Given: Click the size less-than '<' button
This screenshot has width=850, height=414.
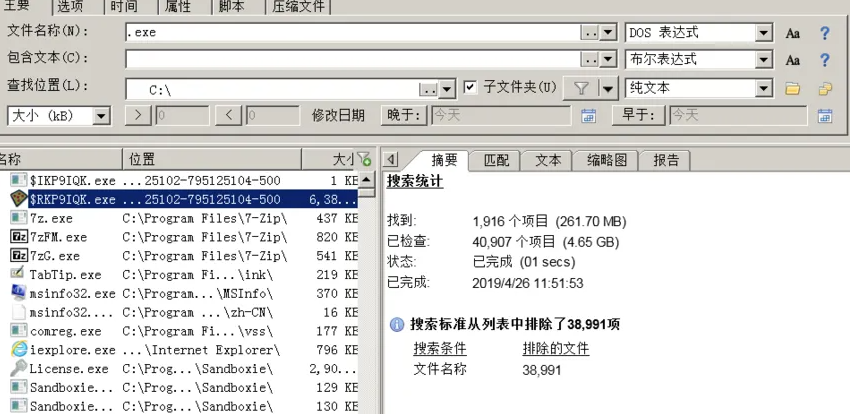Looking at the screenshot, I should [228, 115].
